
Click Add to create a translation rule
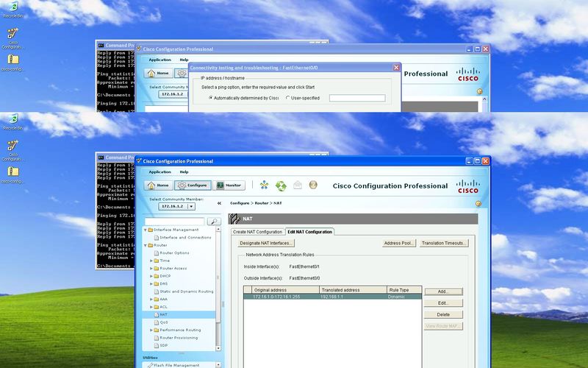[444, 291]
